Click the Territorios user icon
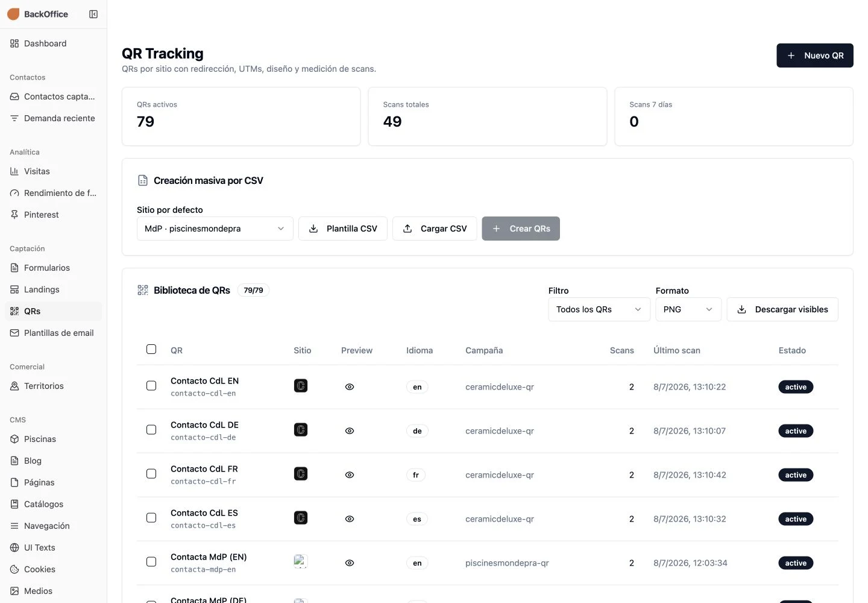The width and height of the screenshot is (868, 603). click(14, 386)
